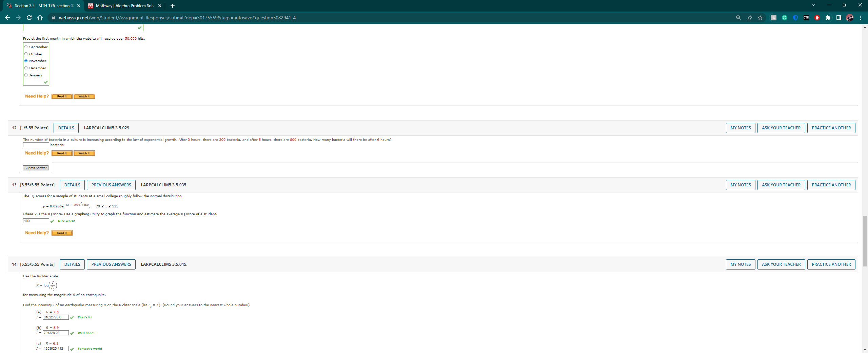Toggle the browser side panel
Viewport: 868px width, 353px height.
point(839,18)
